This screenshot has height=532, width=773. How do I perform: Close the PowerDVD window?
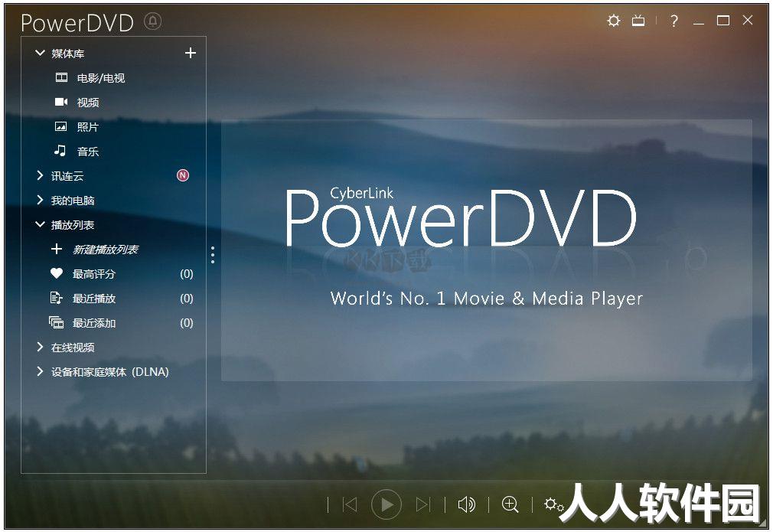pyautogui.click(x=748, y=20)
